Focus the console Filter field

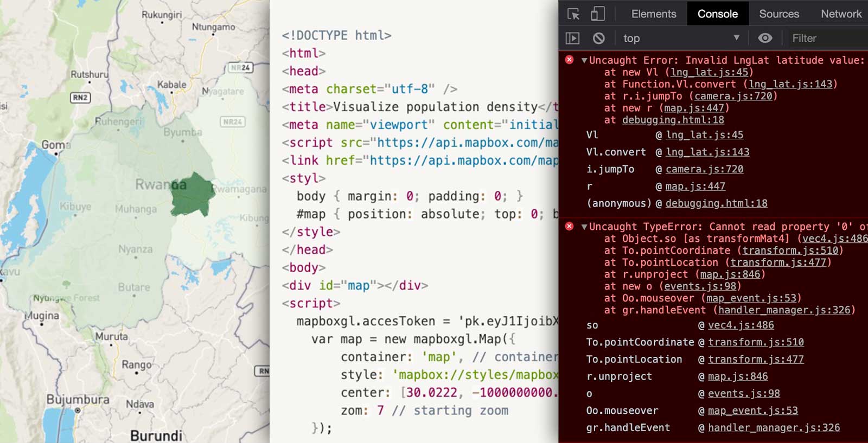tap(827, 38)
